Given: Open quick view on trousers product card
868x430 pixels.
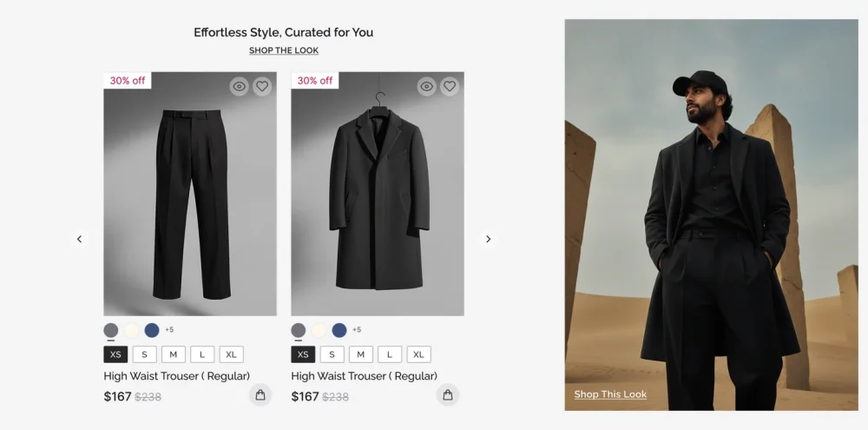Looking at the screenshot, I should [240, 86].
